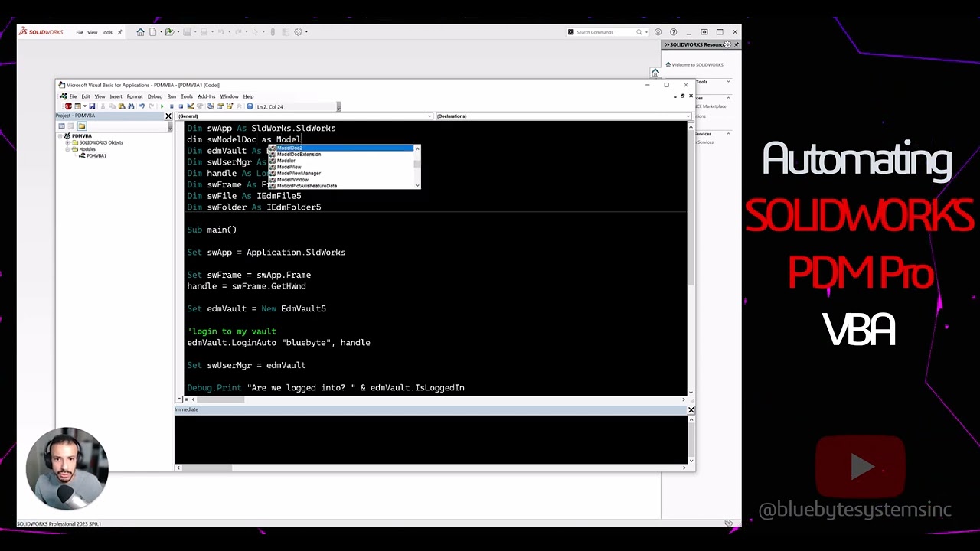Image resolution: width=980 pixels, height=551 pixels.
Task: Toggle Design Mode icon in VBA toolbar
Action: coord(191,106)
